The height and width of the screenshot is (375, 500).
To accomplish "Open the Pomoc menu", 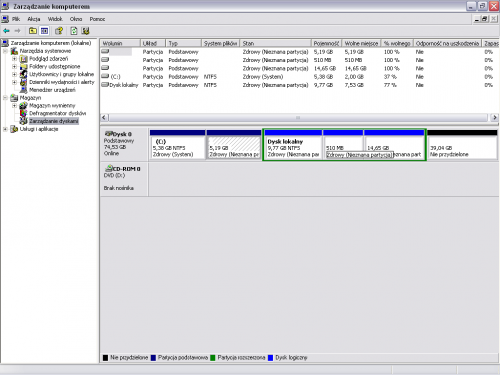I will click(x=97, y=19).
